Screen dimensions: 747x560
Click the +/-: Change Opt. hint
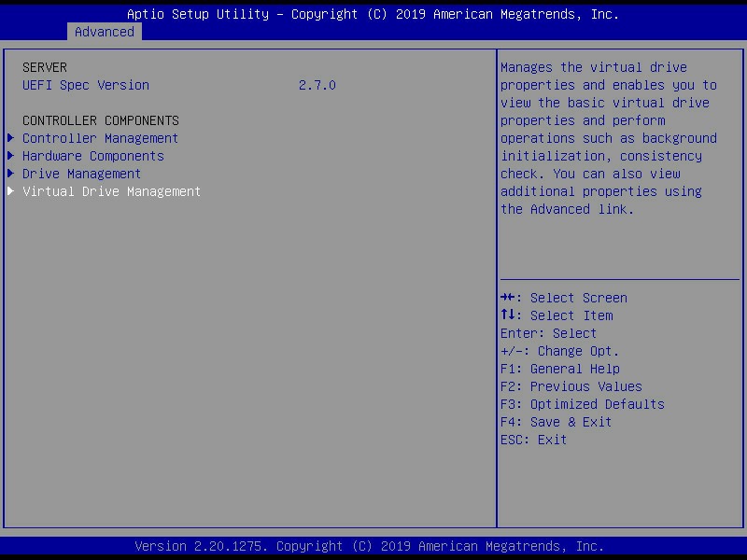559,351
